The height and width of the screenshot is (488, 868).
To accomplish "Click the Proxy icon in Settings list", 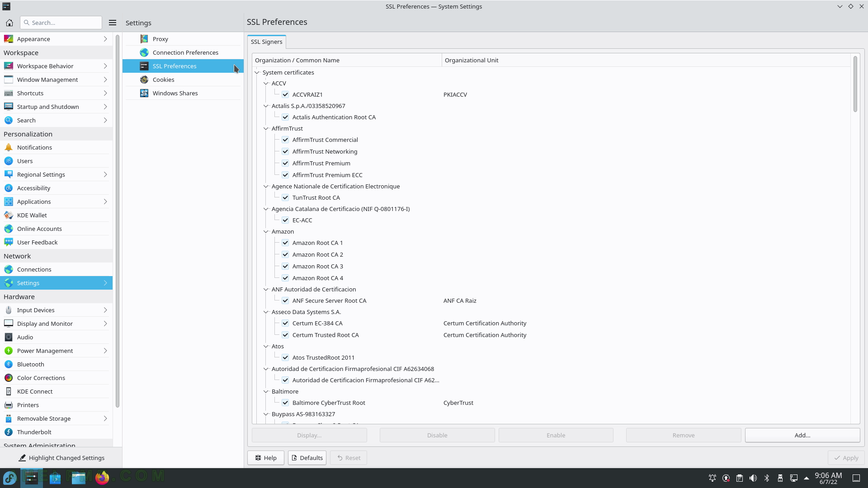I will pyautogui.click(x=144, y=39).
